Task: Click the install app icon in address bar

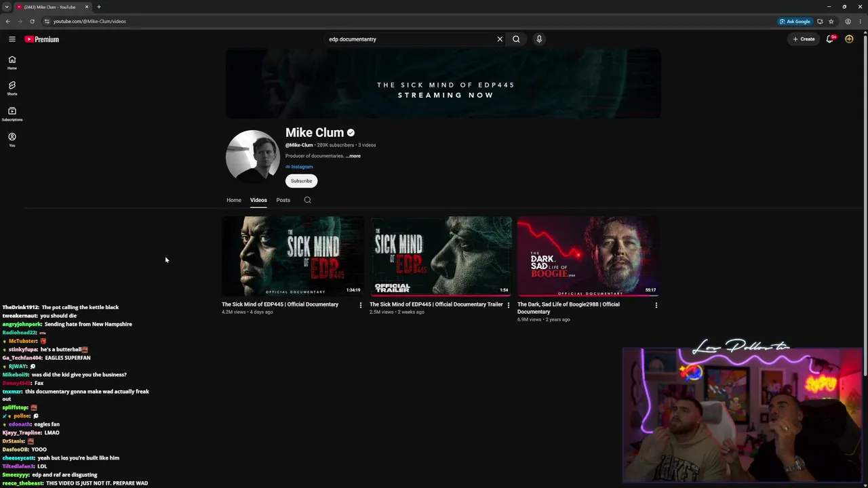Action: (x=820, y=21)
